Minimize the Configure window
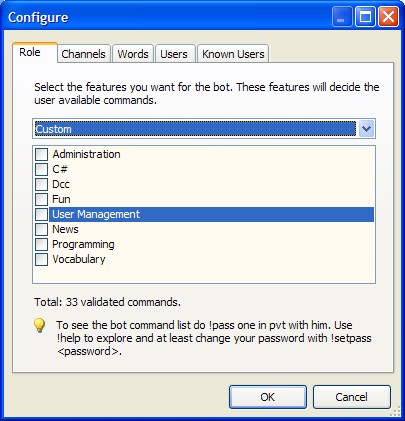405x421 pixels. [x=342, y=17]
